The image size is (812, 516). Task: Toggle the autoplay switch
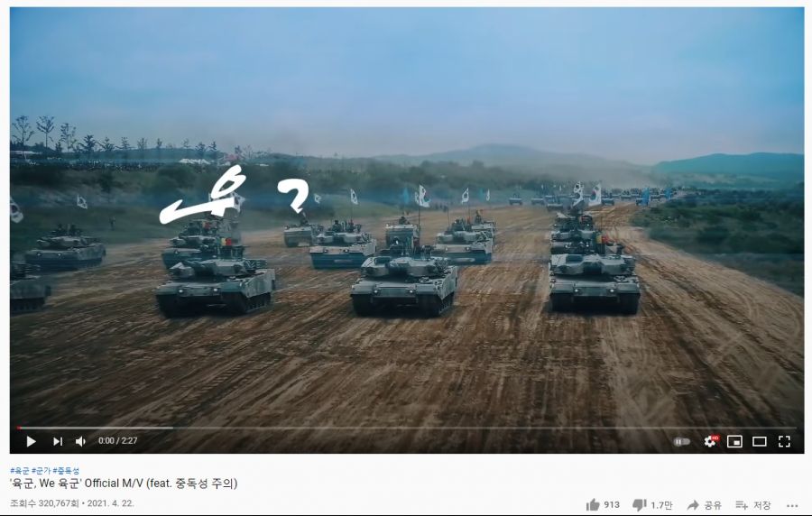[681, 441]
